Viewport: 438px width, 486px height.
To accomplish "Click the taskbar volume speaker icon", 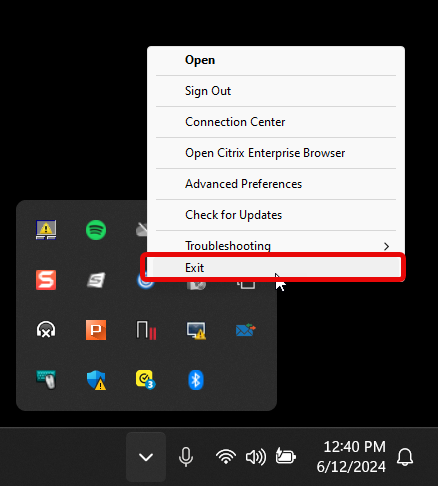I will [x=256, y=457].
